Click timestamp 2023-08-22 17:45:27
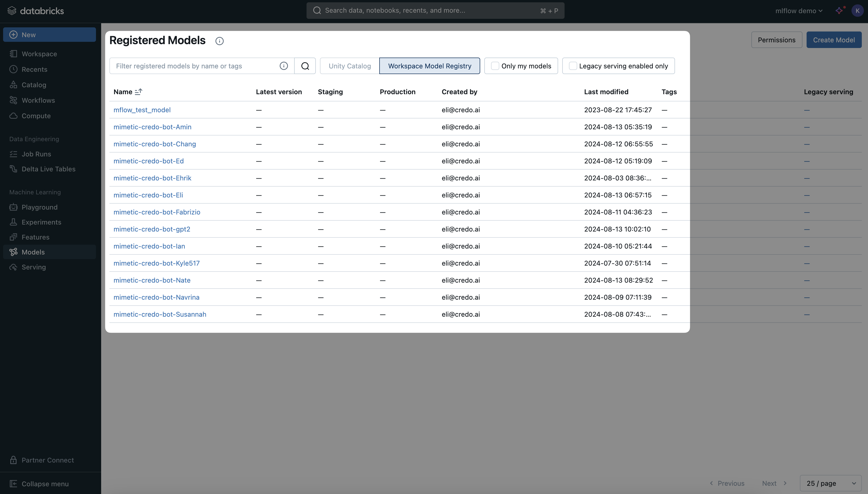This screenshot has height=494, width=868. (x=618, y=110)
